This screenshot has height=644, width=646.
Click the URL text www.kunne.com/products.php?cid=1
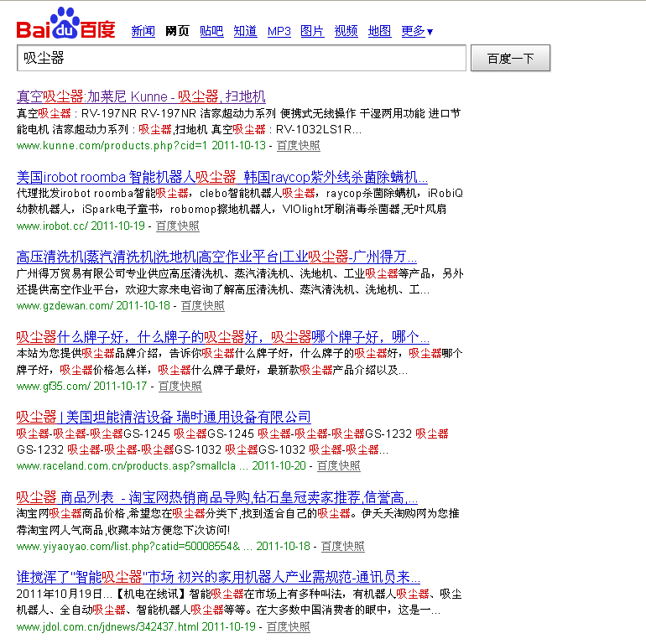click(112, 145)
